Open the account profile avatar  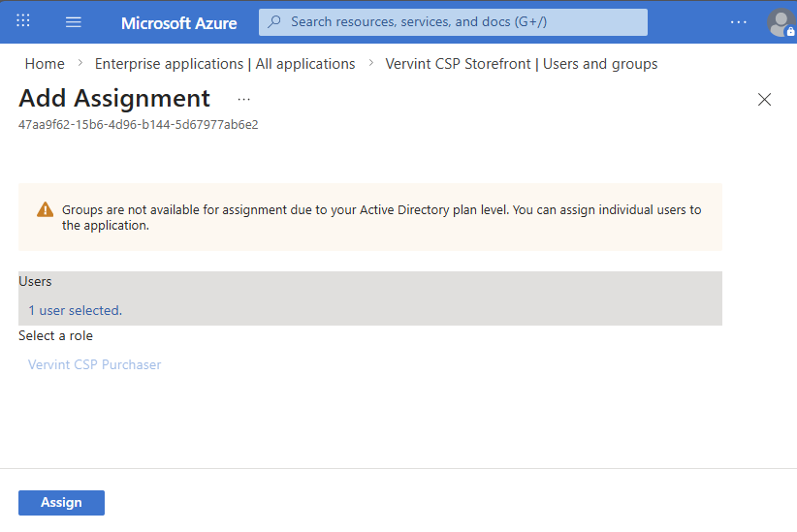point(781,23)
